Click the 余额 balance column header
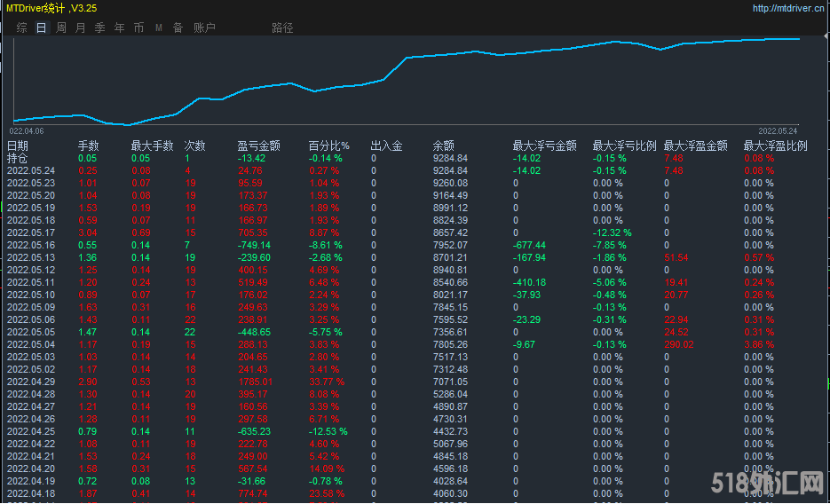Viewport: 830px width, 504px height. [x=444, y=146]
